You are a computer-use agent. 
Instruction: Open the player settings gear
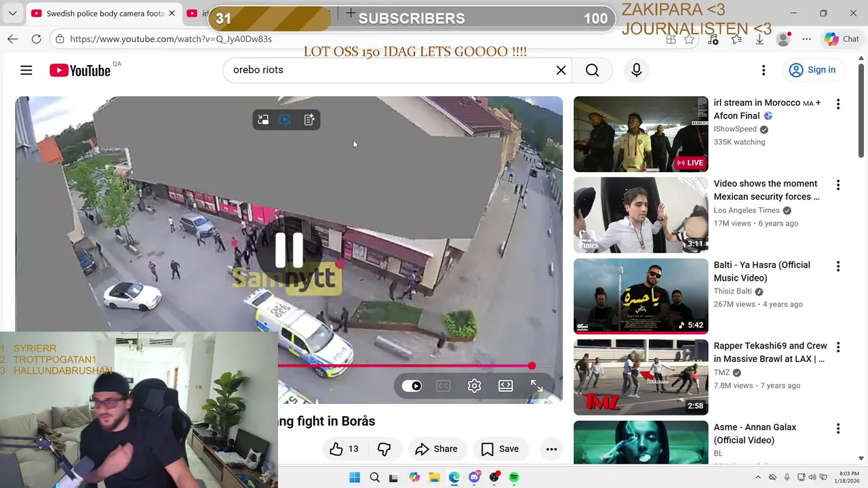[x=474, y=386]
